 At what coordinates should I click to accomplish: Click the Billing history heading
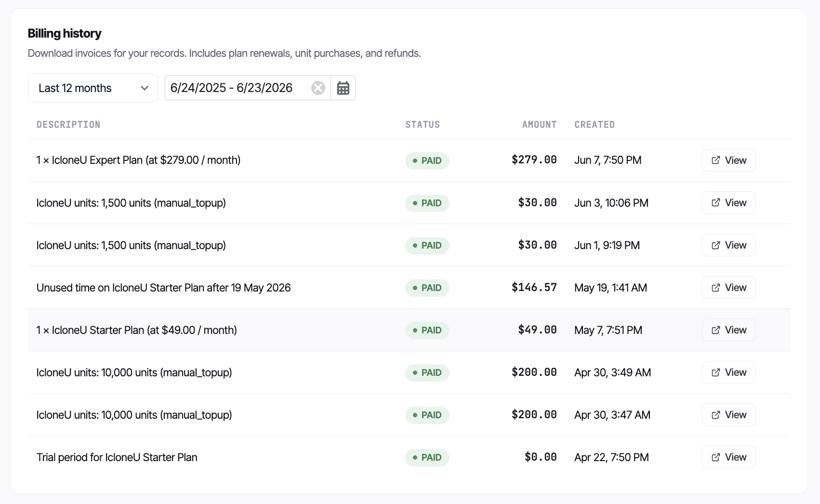click(x=65, y=33)
